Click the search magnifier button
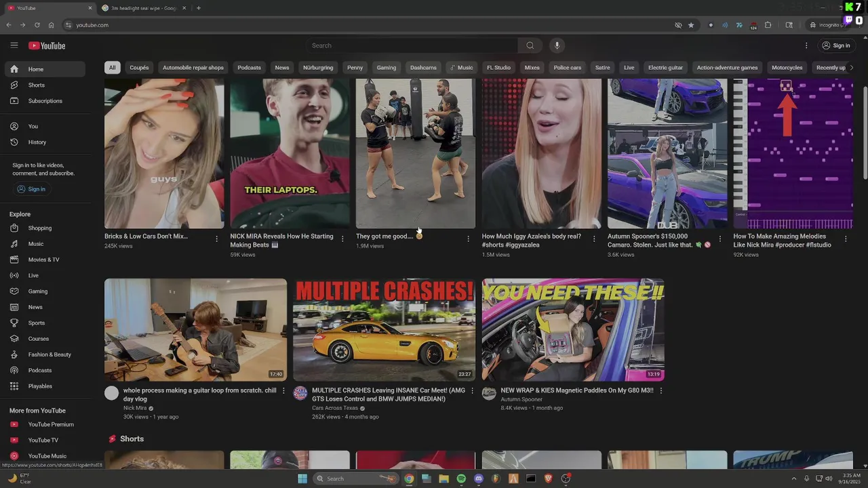The image size is (868, 488). [x=530, y=45]
